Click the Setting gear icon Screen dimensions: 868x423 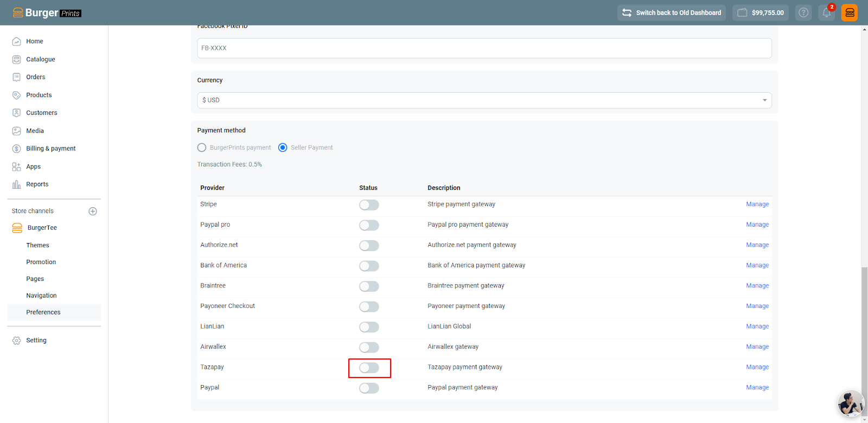[x=16, y=341]
